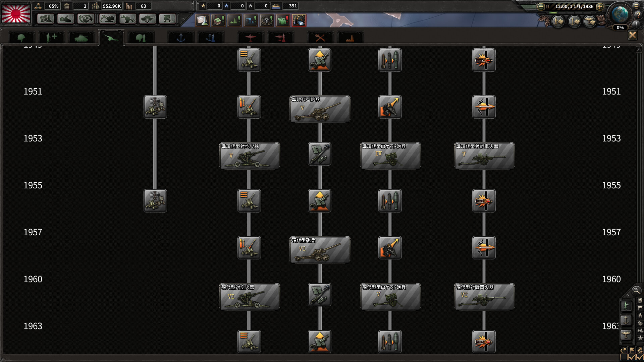
Task: Switch to the Armor tank research tab
Action: pos(81,38)
